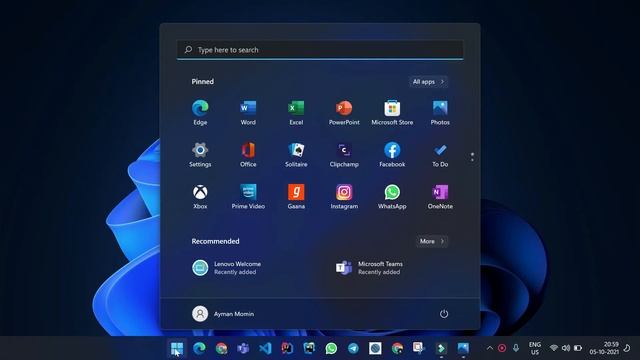Open the Prime Video app
The height and width of the screenshot is (360, 640).
click(x=248, y=197)
